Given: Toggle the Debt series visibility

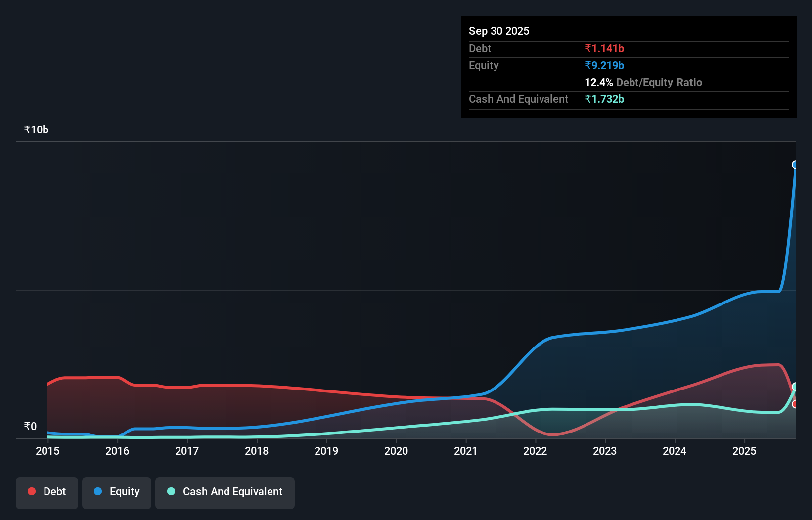Looking at the screenshot, I should (x=46, y=492).
